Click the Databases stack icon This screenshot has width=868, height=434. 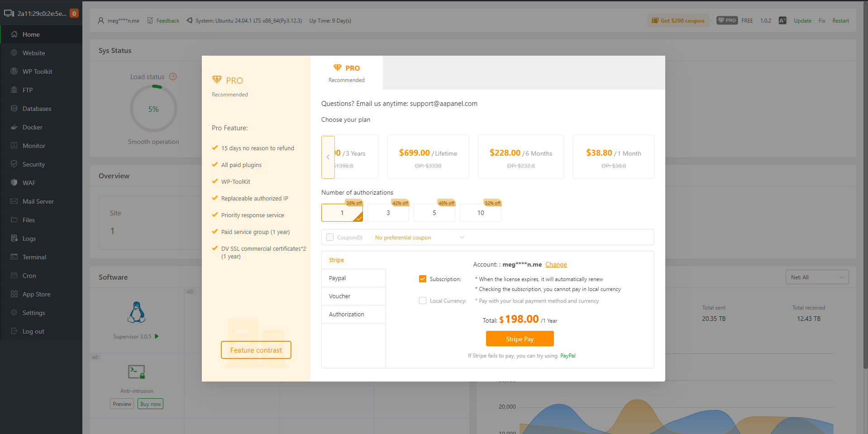pyautogui.click(x=14, y=109)
